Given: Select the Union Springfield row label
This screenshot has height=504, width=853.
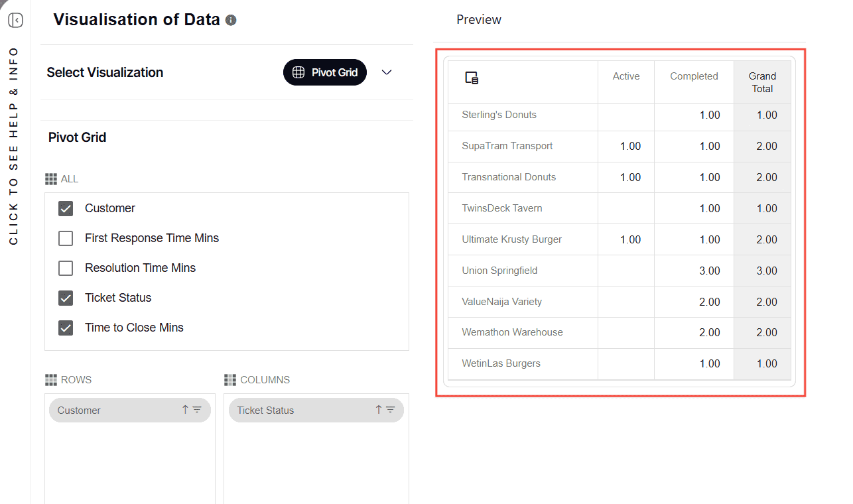Looking at the screenshot, I should click(499, 271).
